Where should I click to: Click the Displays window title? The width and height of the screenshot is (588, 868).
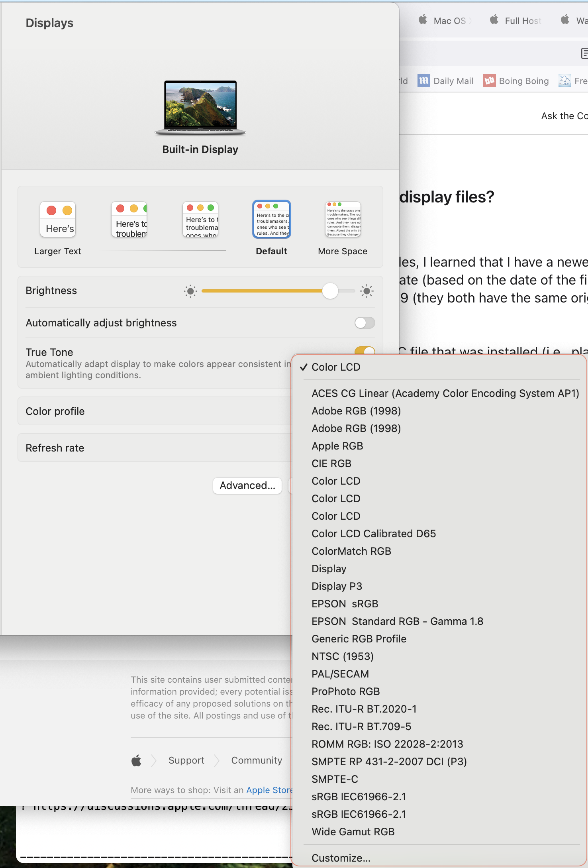point(49,23)
